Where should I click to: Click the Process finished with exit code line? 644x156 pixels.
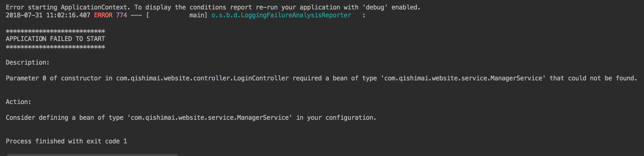pyautogui.click(x=66, y=141)
